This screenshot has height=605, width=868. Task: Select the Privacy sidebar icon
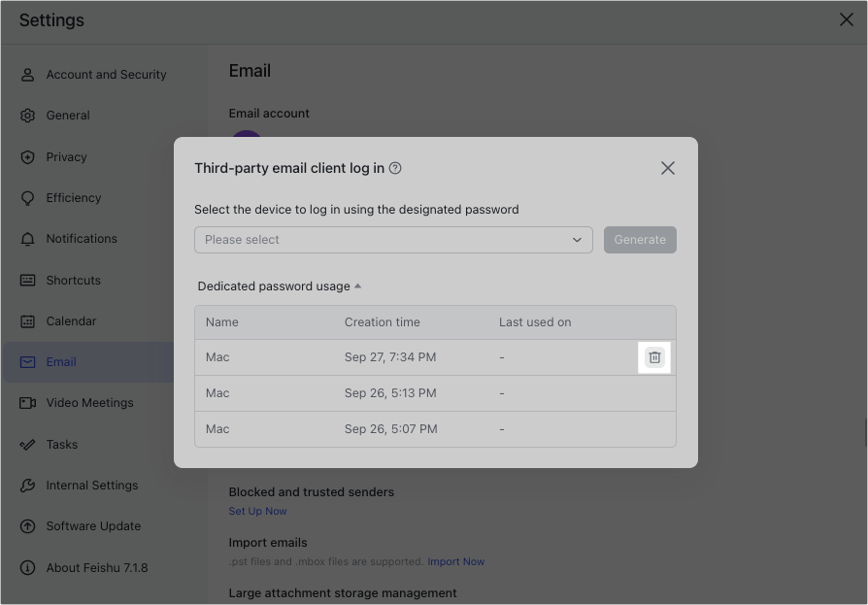pos(28,156)
